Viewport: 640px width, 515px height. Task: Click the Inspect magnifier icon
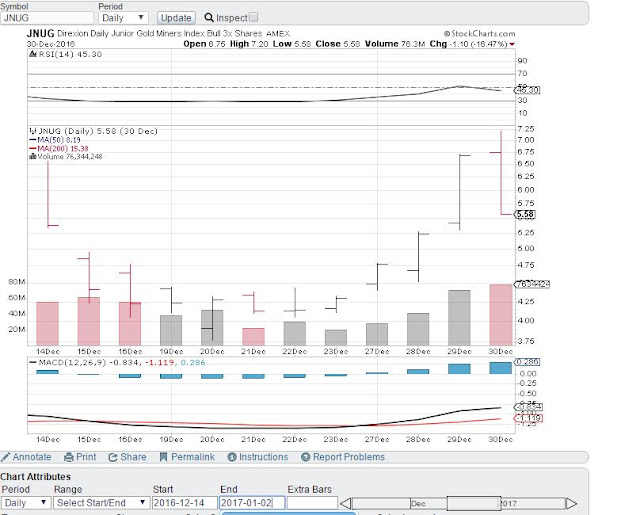[x=209, y=18]
